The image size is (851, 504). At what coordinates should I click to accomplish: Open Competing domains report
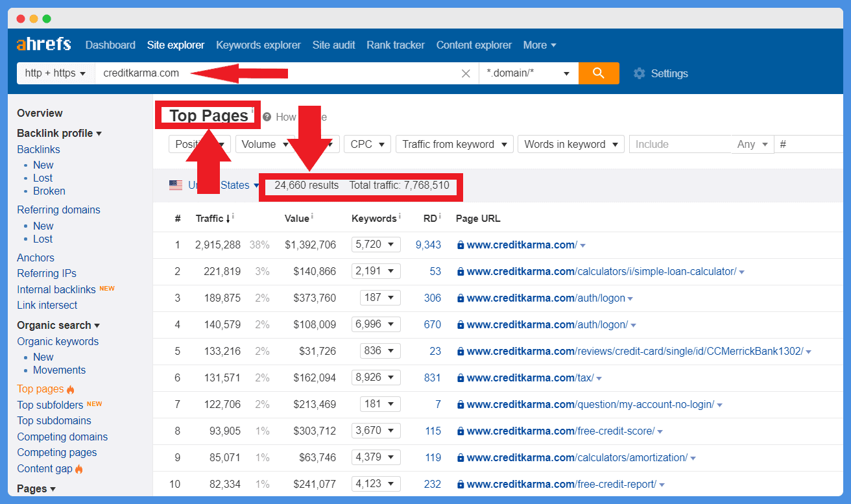62,437
